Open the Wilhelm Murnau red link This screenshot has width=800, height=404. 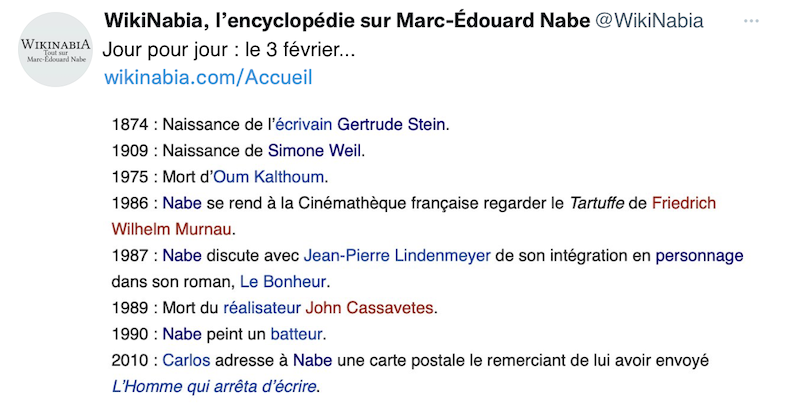tap(171, 229)
